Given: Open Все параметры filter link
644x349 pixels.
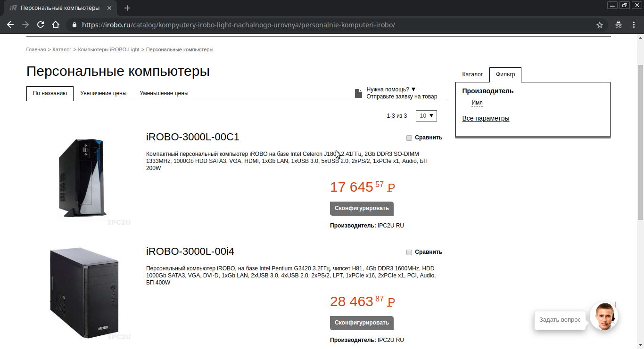Looking at the screenshot, I should pos(486,118).
